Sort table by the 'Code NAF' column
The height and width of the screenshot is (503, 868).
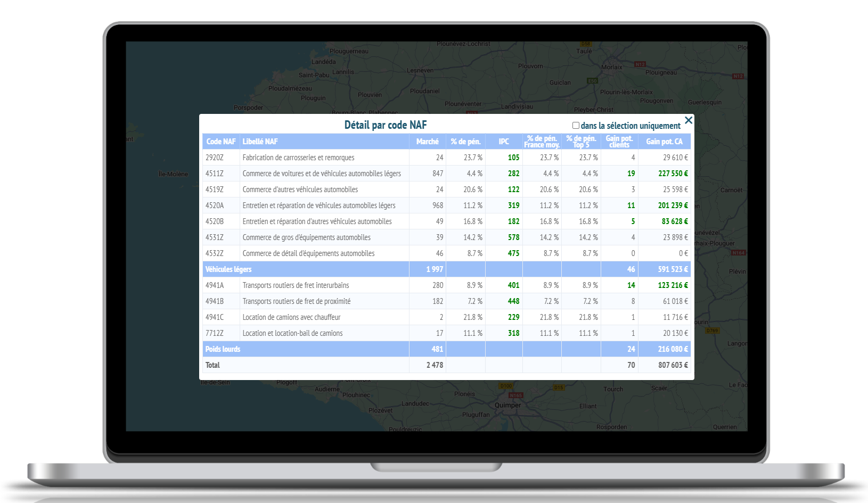click(220, 142)
